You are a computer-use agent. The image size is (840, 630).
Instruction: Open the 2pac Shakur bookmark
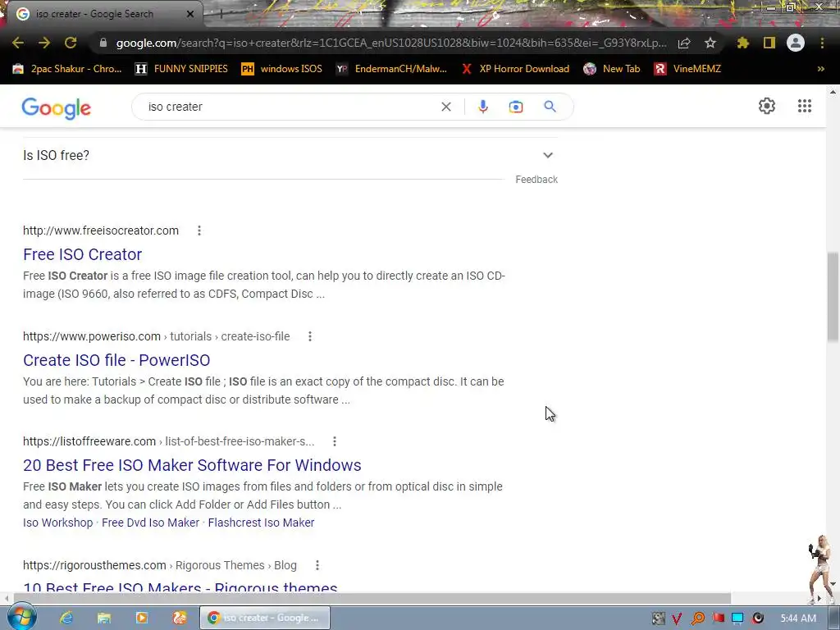click(x=67, y=69)
